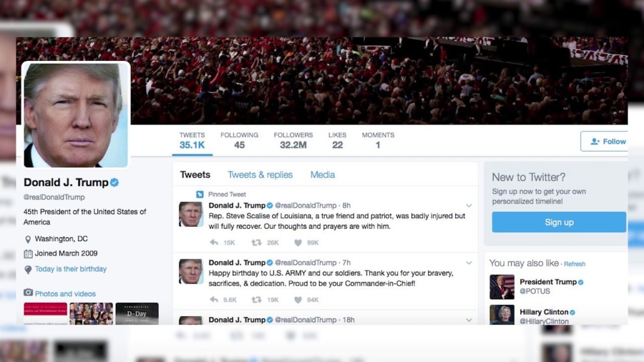Switch to the Media tab
Screen dimensions: 644x362
pos(323,175)
